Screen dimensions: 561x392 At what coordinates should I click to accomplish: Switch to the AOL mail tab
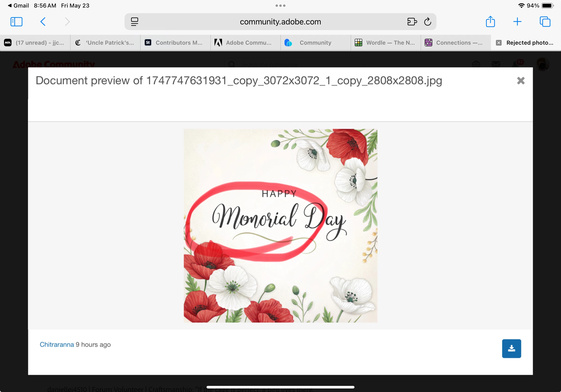tap(35, 43)
